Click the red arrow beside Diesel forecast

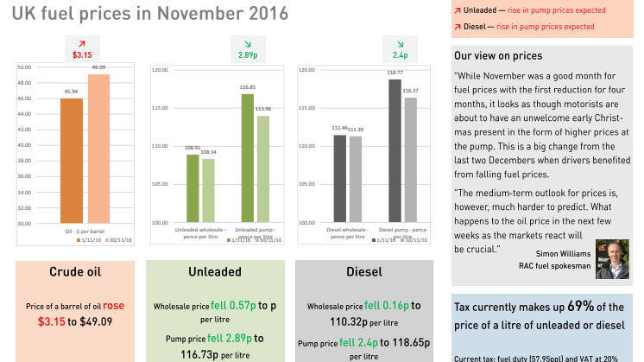[x=458, y=27]
